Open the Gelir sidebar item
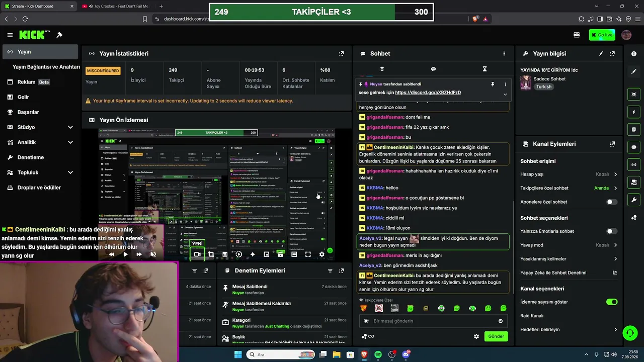This screenshot has width=644, height=362. coord(41,97)
